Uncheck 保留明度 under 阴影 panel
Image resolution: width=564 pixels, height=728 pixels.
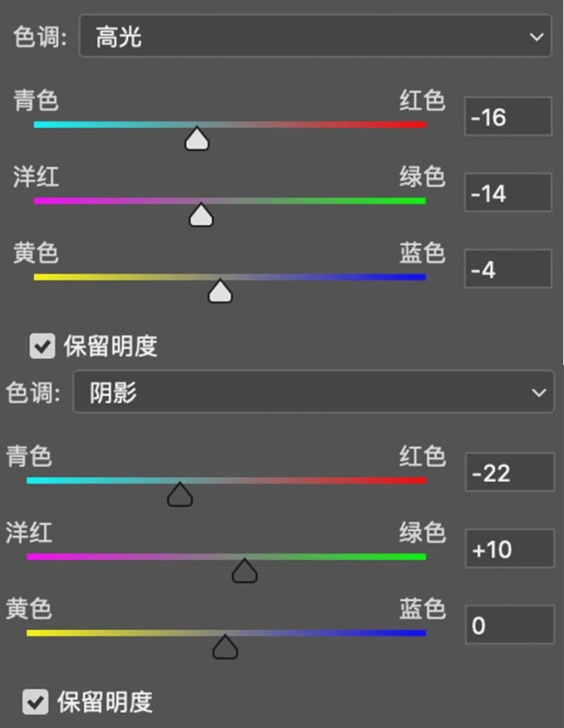[35, 701]
